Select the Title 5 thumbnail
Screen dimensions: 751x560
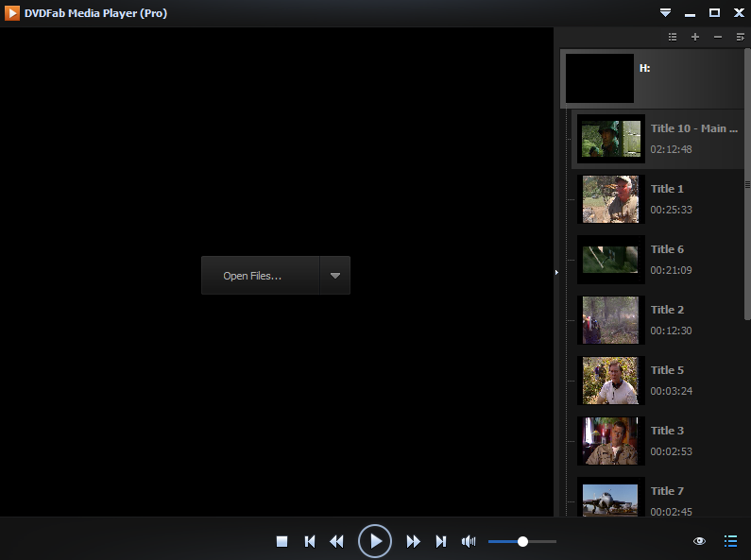pos(610,381)
